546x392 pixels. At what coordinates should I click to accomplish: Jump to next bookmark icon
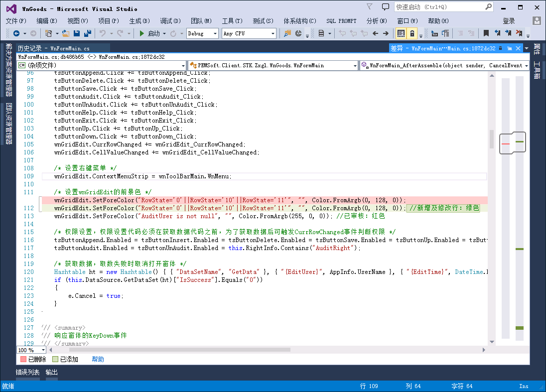click(508, 33)
